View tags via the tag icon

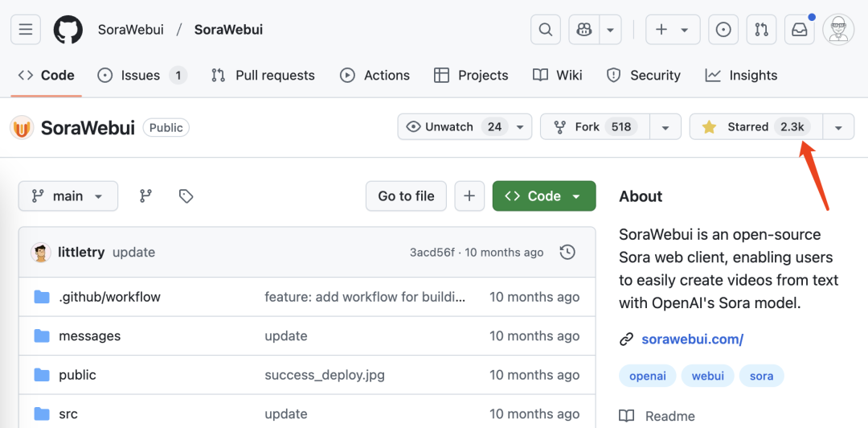coord(186,195)
